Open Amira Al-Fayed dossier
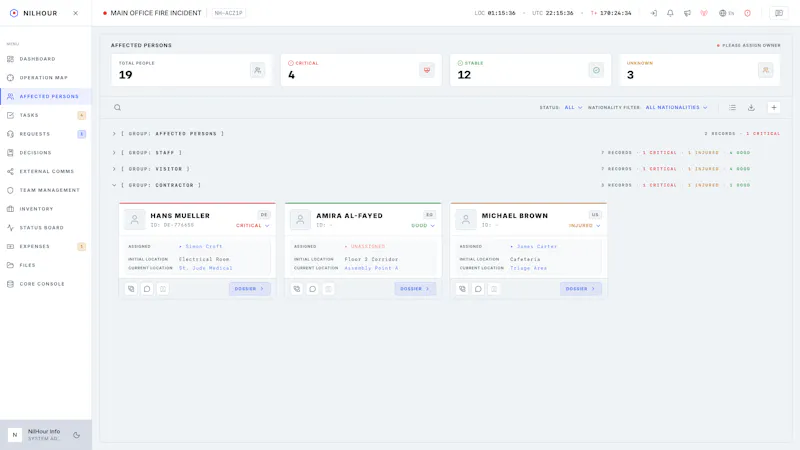Image resolution: width=800 pixels, height=450 pixels. pyautogui.click(x=415, y=289)
